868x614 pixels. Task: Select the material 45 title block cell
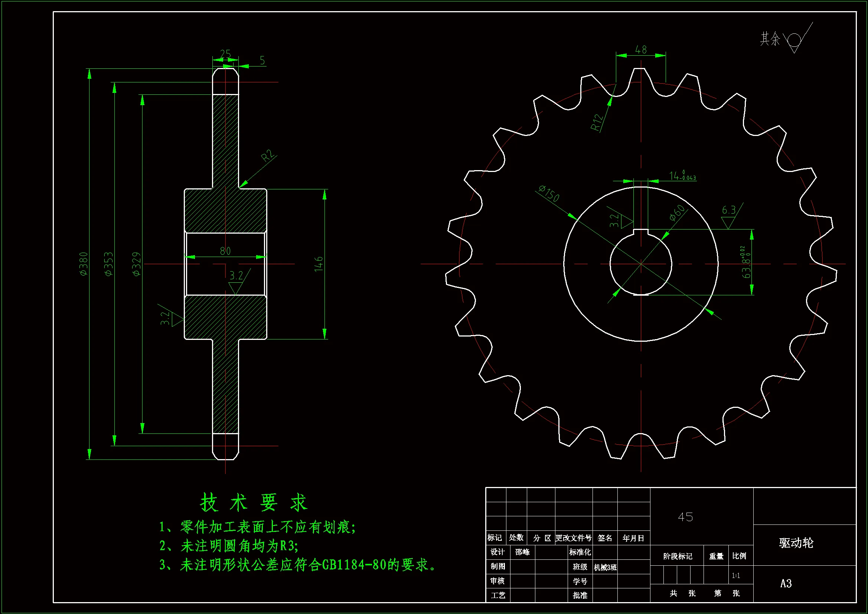[x=685, y=517]
